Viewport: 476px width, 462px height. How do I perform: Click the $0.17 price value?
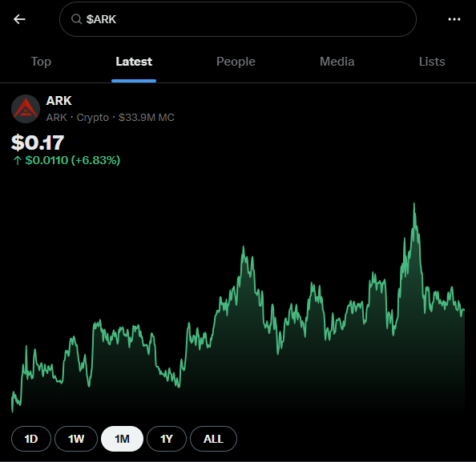coord(38,143)
